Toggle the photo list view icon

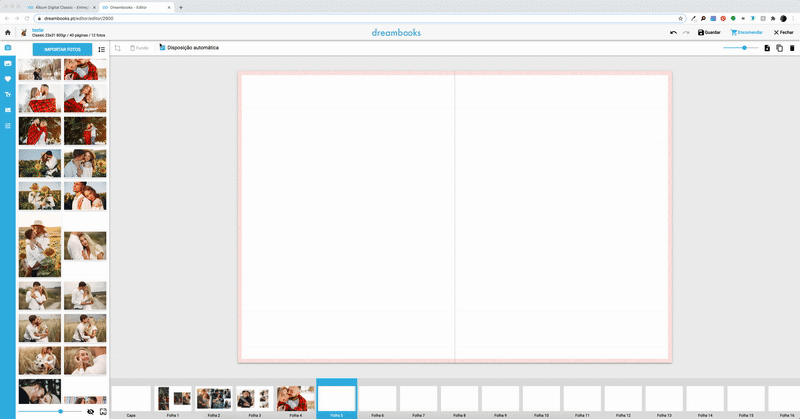point(101,49)
